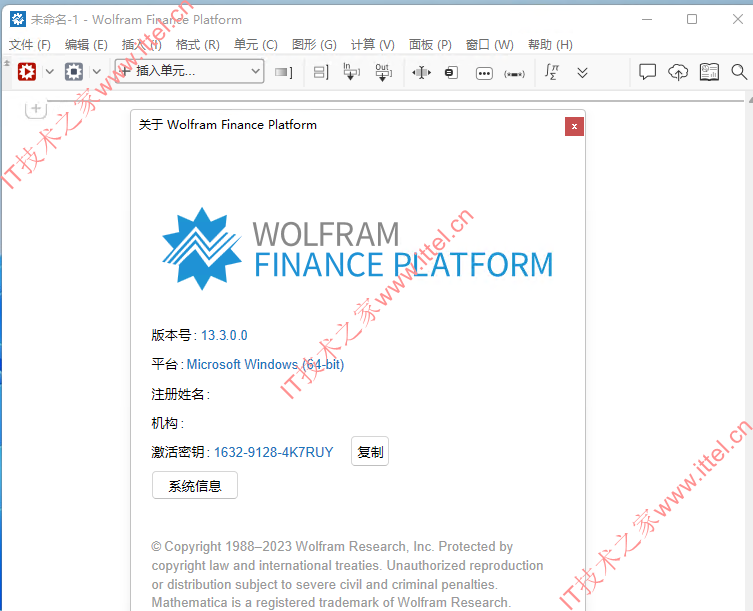Click the Wolfram Finance Platform logo image

click(357, 249)
